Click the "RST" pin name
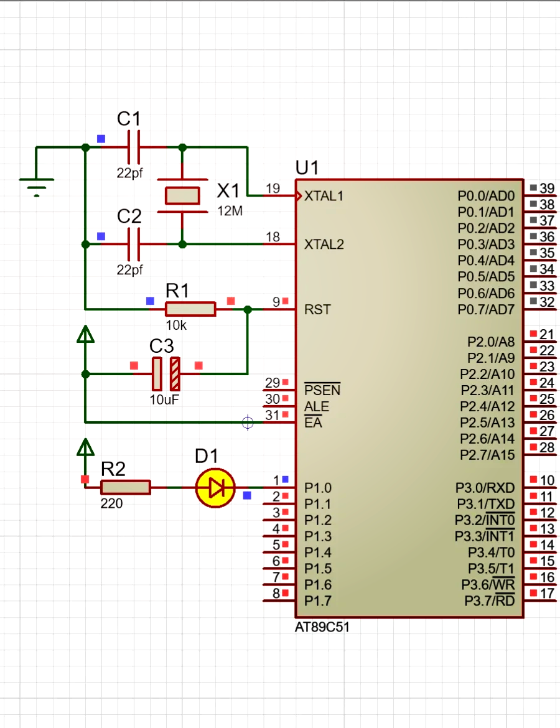This screenshot has height=728, width=560. 317,309
